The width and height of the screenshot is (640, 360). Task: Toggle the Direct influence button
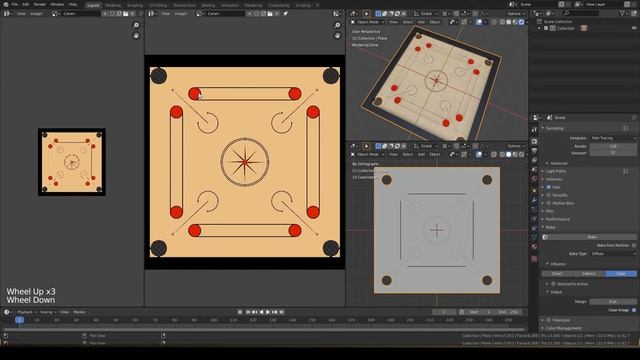point(558,273)
